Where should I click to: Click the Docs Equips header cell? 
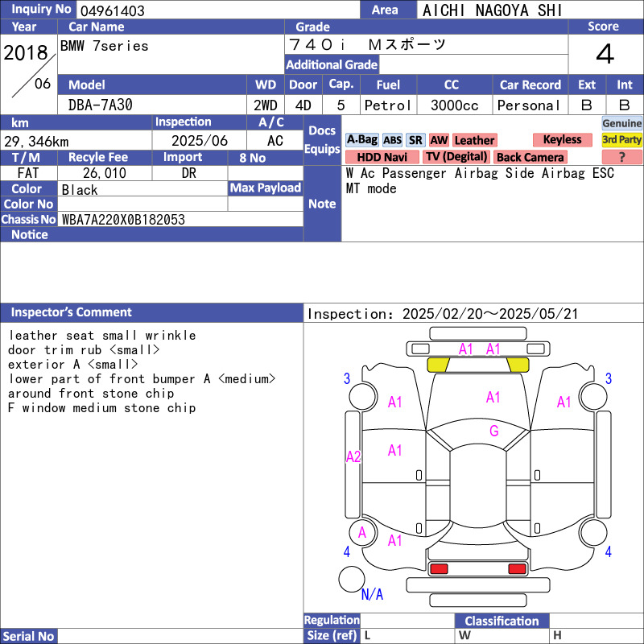[322, 140]
